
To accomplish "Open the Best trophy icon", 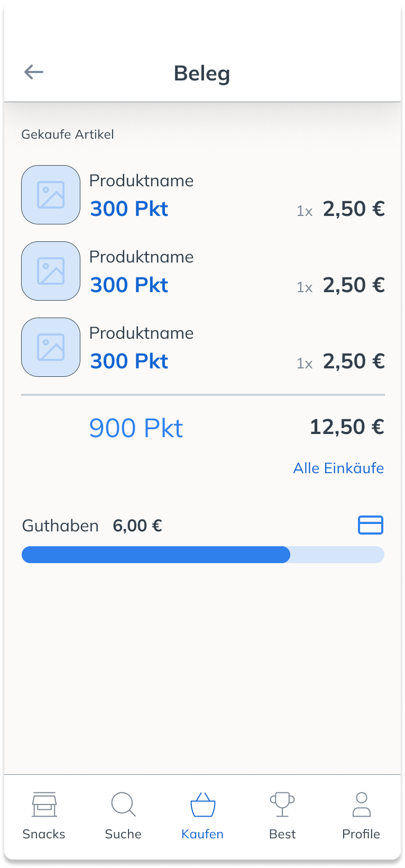I will pos(282,804).
